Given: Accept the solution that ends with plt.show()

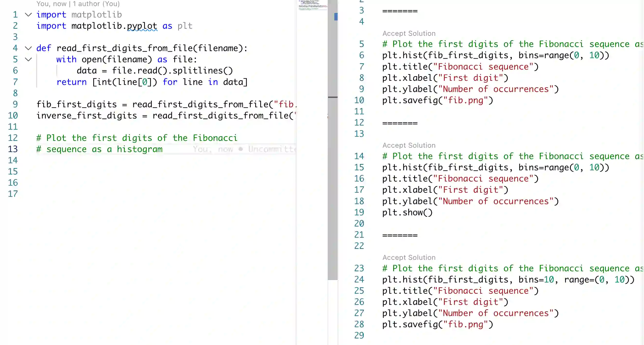Looking at the screenshot, I should [409, 145].
